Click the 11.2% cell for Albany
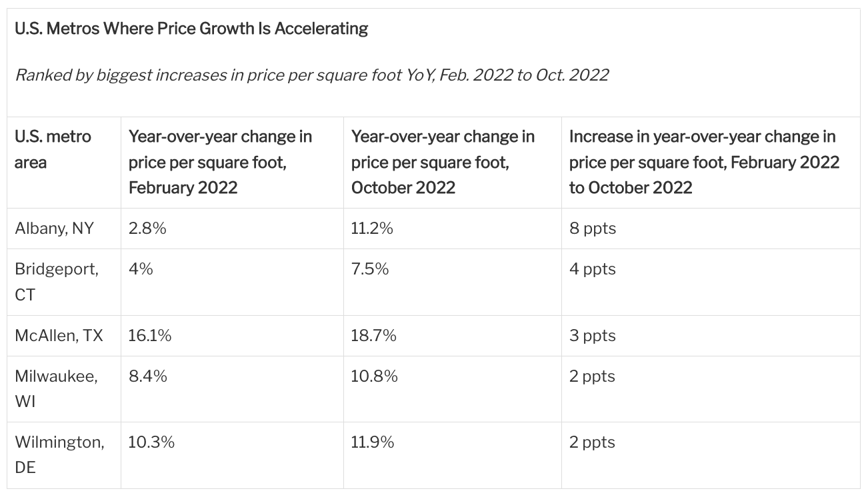The image size is (868, 497). [372, 229]
